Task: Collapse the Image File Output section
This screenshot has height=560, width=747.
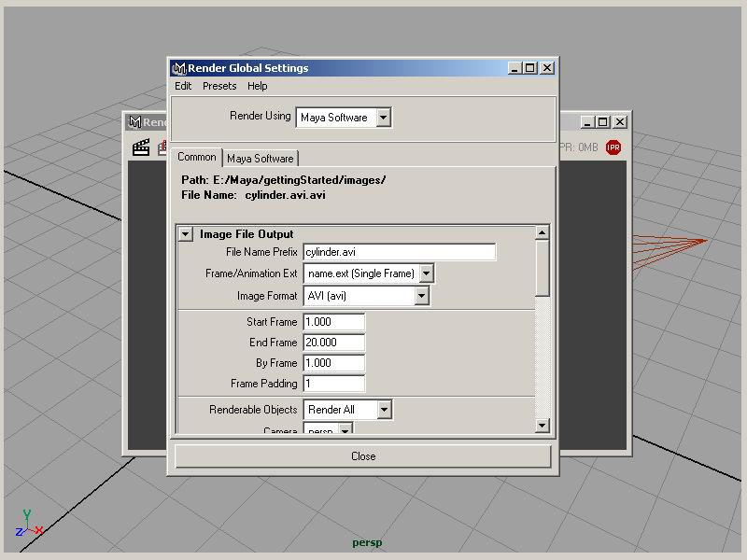Action: (185, 234)
